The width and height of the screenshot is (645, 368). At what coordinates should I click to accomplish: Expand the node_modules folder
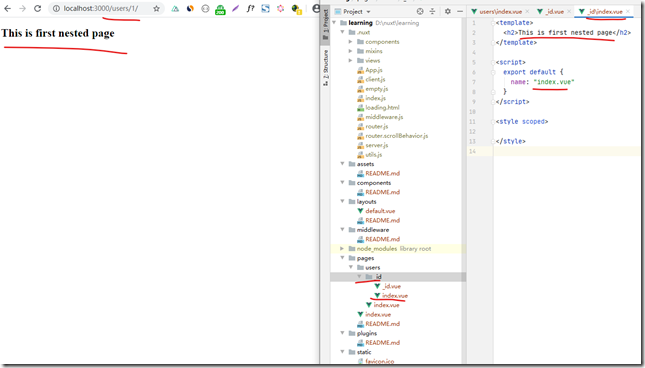[342, 249]
